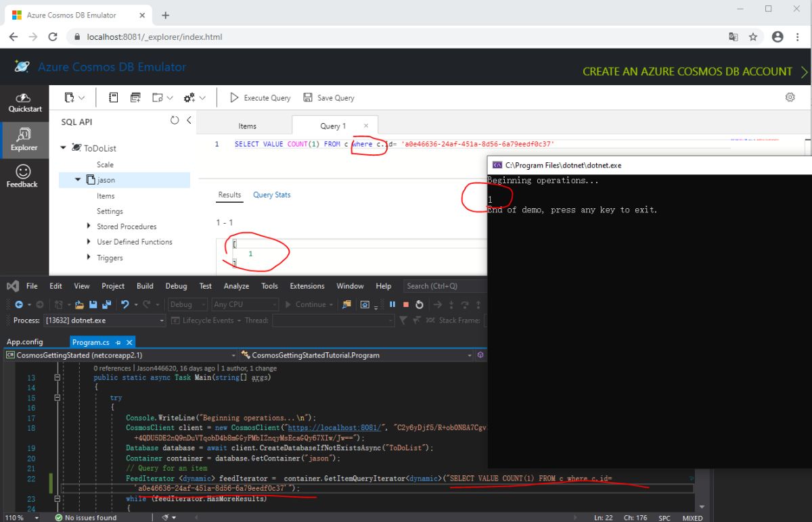Open the Visual Studio Debug menu
The image size is (812, 522).
tap(176, 286)
